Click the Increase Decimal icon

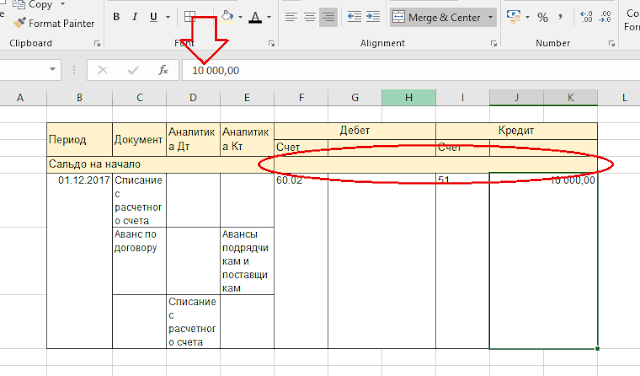[587, 17]
